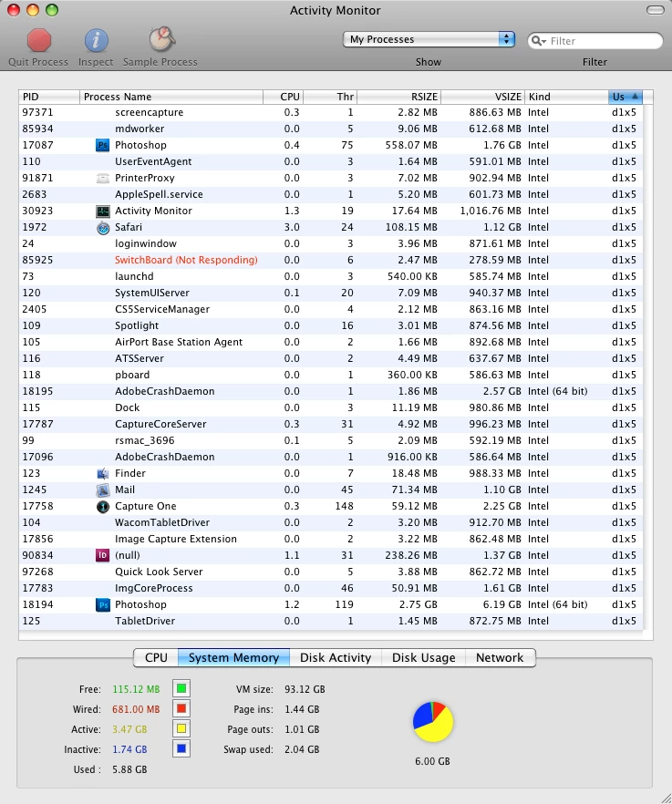This screenshot has width=672, height=804.
Task: Select Image Capture Extension process
Action: [x=331, y=539]
